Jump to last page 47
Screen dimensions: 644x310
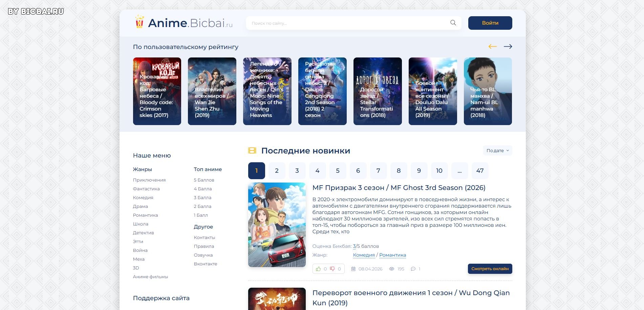tap(480, 171)
